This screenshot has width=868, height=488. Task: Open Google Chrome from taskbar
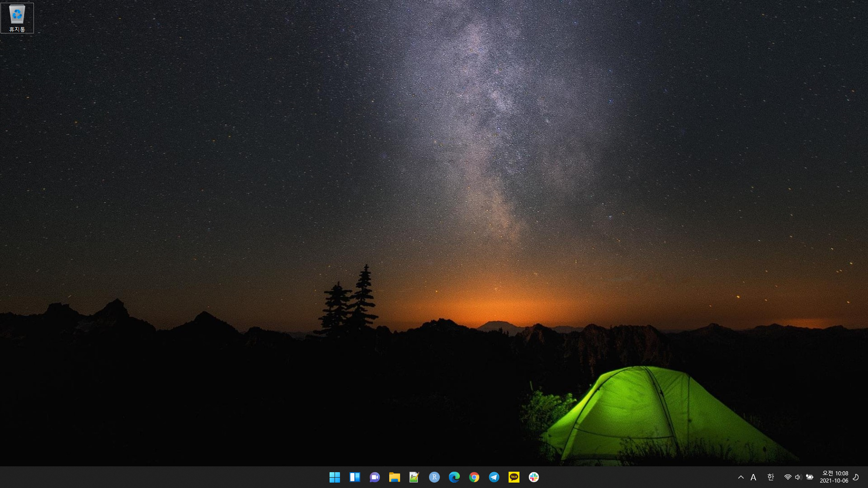point(474,477)
